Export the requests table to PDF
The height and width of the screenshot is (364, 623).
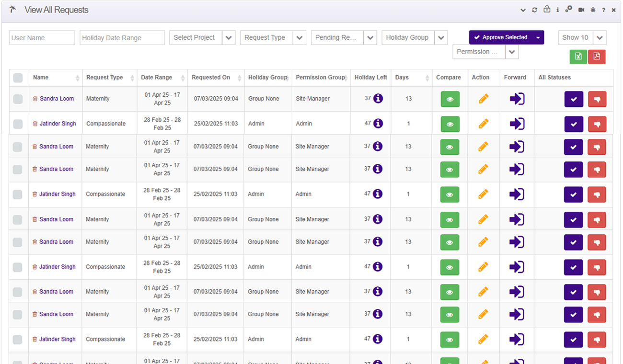[597, 57]
